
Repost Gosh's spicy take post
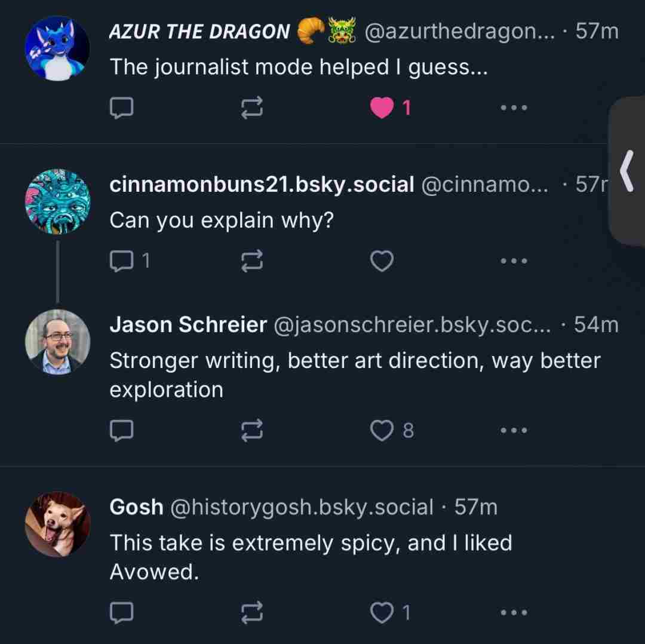click(x=252, y=612)
